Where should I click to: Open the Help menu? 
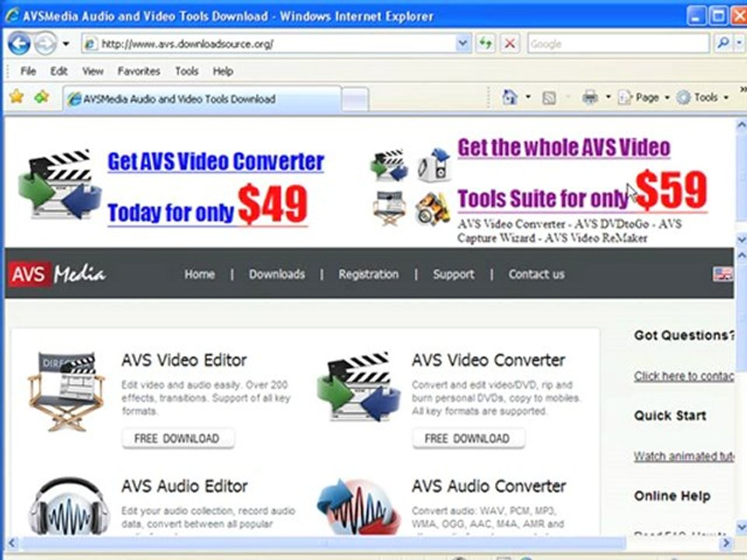[x=223, y=71]
